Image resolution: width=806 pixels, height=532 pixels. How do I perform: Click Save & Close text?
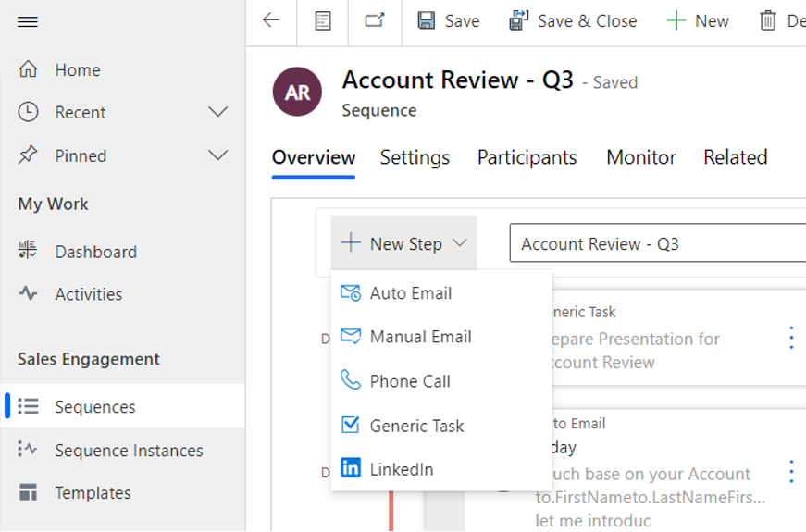[x=587, y=21]
